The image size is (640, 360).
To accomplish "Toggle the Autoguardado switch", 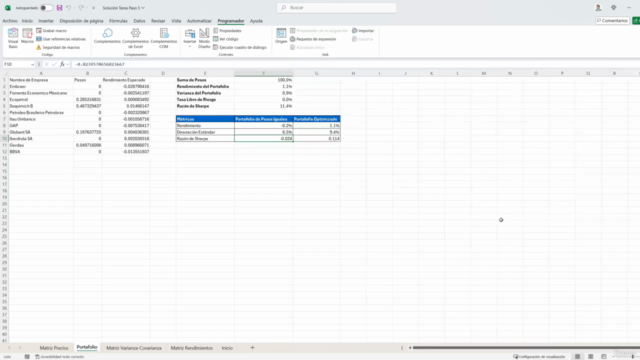I will [x=46, y=8].
